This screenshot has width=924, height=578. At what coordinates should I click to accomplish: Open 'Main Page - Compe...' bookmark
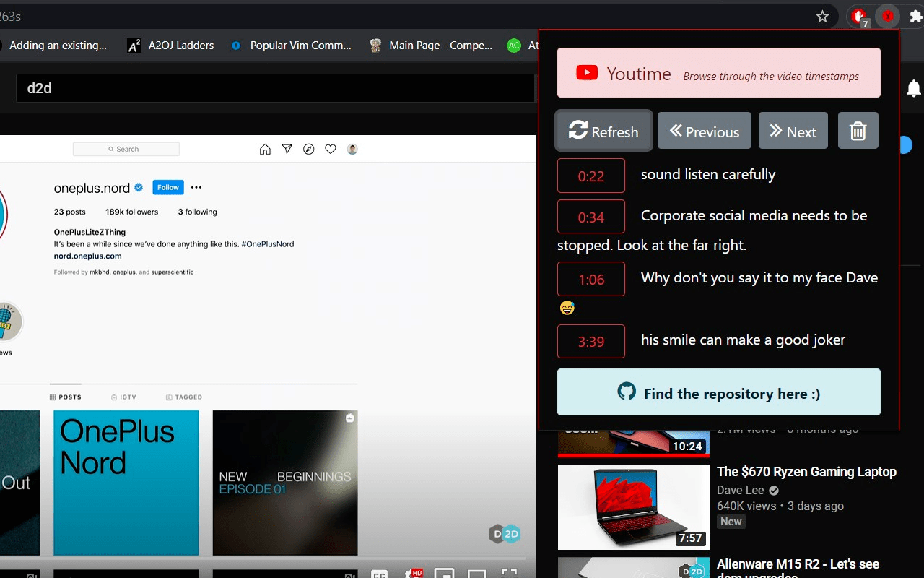(431, 45)
